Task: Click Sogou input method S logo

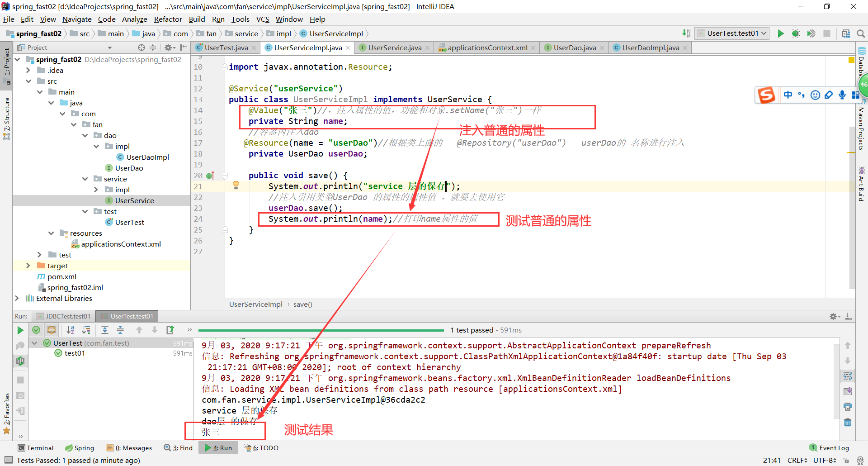Action: [x=767, y=95]
